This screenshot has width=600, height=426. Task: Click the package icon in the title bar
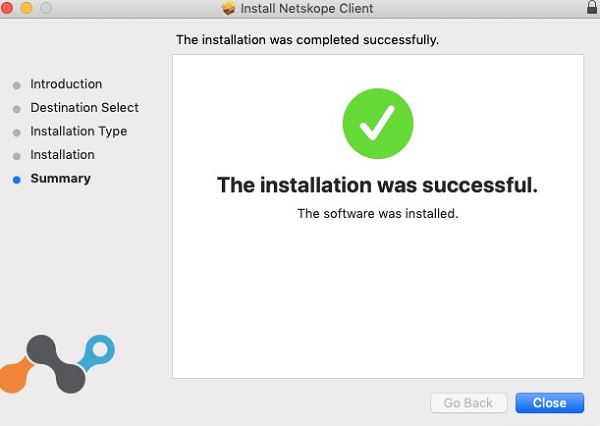tap(228, 9)
